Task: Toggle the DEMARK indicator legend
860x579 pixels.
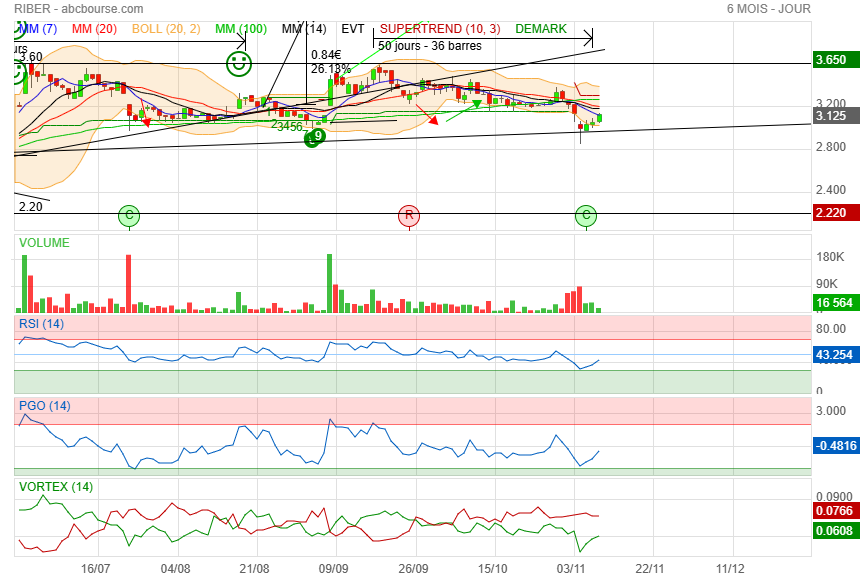Action: 541,29
